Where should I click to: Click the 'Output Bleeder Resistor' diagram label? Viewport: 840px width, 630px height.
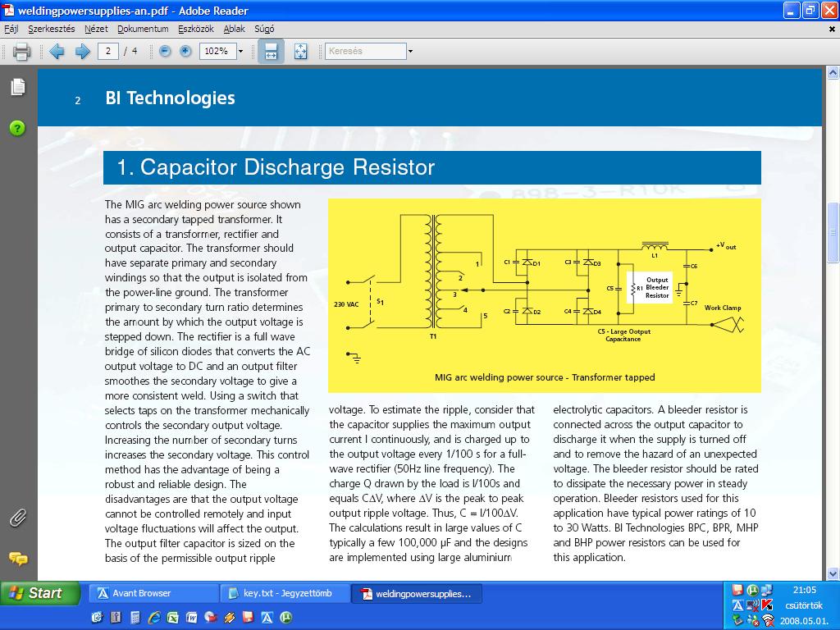click(657, 288)
